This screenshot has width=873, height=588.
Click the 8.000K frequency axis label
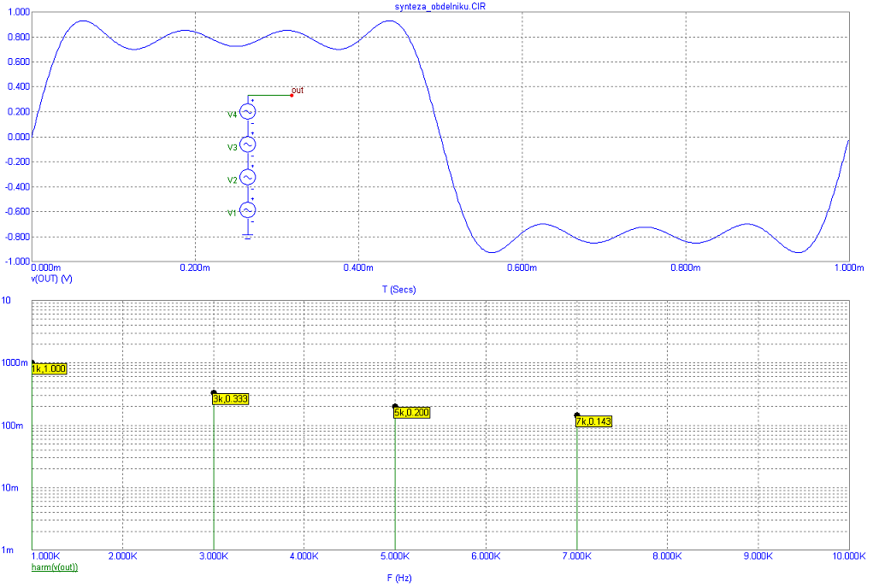(668, 556)
